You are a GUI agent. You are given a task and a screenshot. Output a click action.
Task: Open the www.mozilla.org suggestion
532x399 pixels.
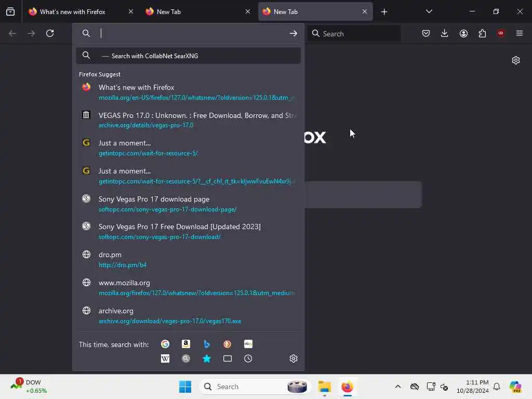[x=188, y=288]
